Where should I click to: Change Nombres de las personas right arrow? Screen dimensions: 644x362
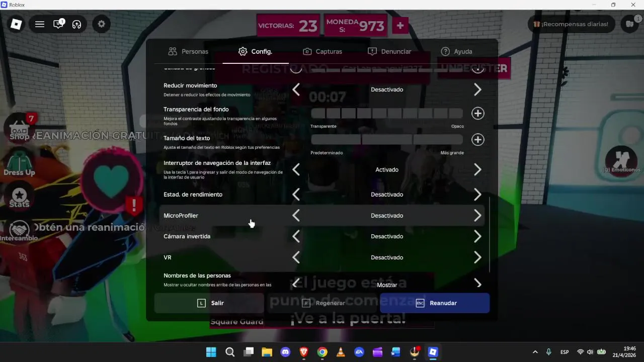tap(477, 284)
